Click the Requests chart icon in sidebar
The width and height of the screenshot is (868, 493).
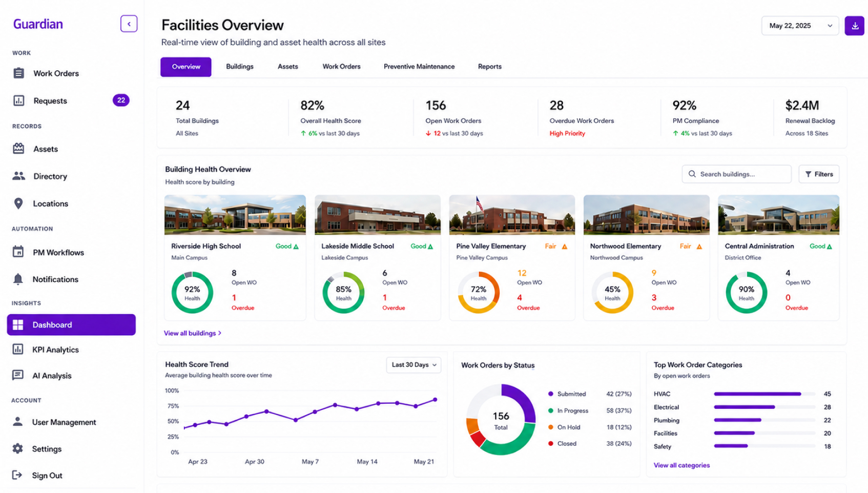tap(18, 100)
